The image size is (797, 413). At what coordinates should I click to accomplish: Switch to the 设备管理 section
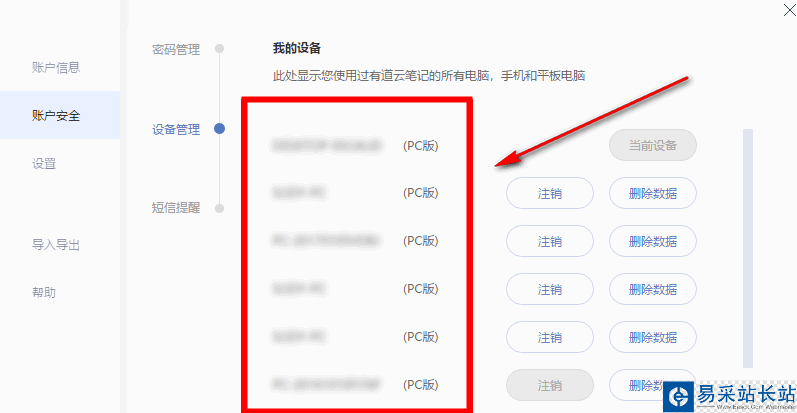(176, 130)
